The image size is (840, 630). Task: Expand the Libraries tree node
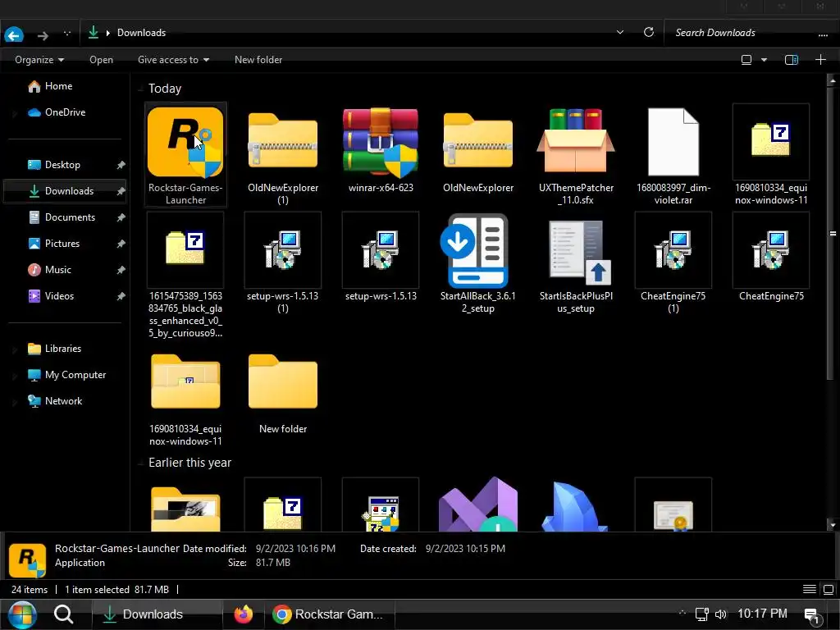[x=15, y=349]
